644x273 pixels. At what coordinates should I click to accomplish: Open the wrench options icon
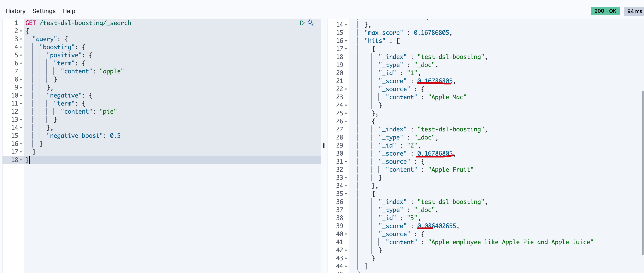click(x=311, y=23)
